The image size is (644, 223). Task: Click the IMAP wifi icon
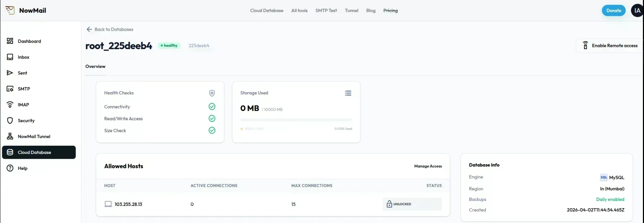10,105
